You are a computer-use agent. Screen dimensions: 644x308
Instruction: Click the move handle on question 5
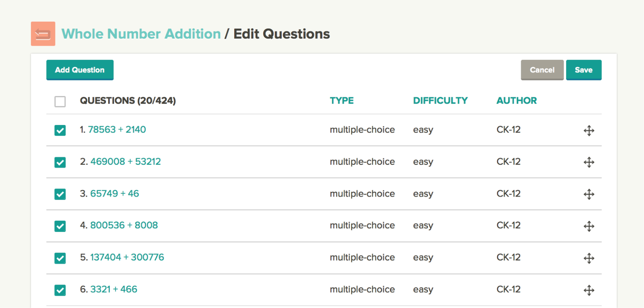point(589,258)
